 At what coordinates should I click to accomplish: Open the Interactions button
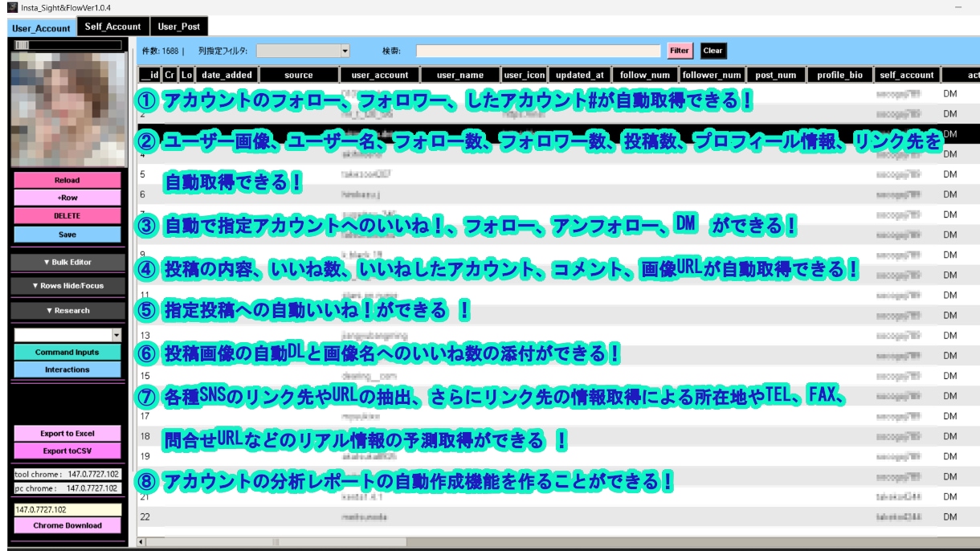click(x=67, y=369)
